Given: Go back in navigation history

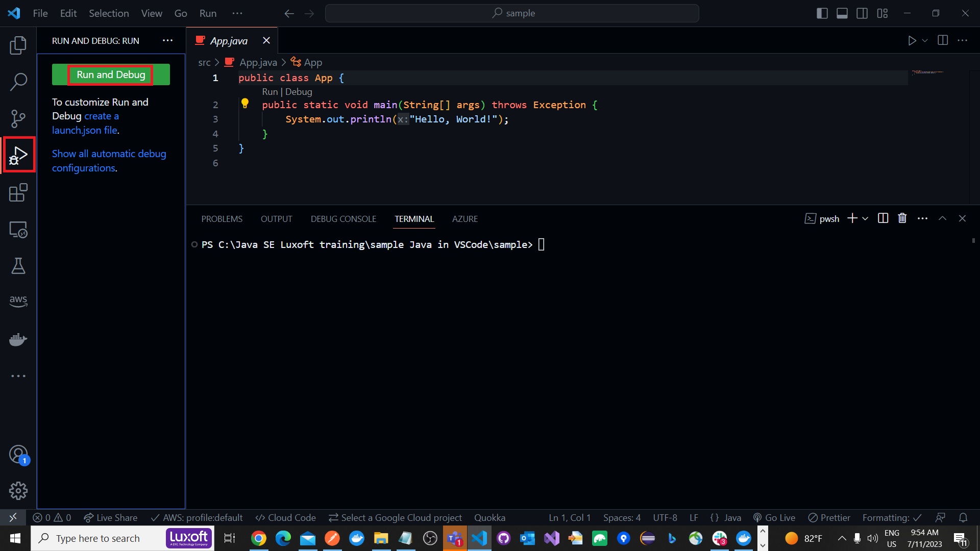Looking at the screenshot, I should pyautogui.click(x=289, y=13).
